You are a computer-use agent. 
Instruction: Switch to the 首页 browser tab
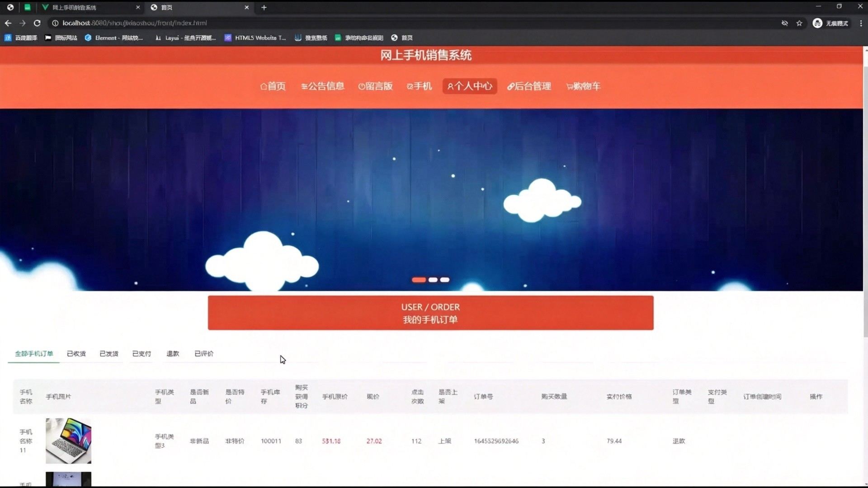(199, 7)
